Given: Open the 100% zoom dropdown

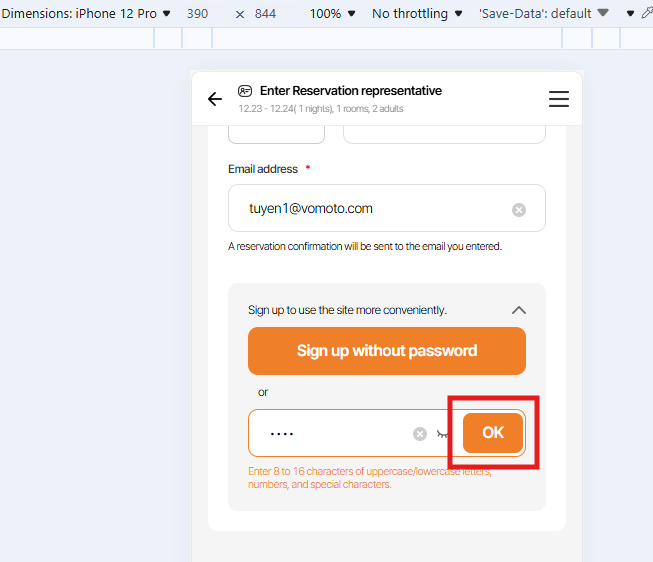Looking at the screenshot, I should point(332,14).
